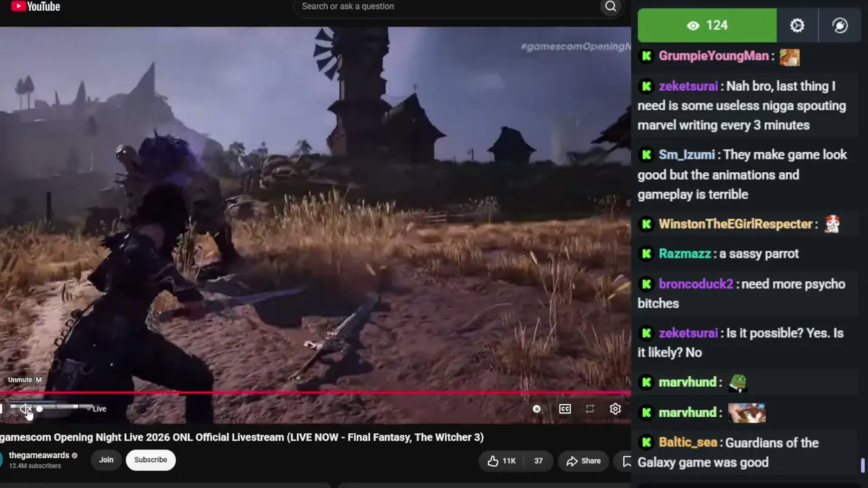Click "Guardians of the Galaxy game was good" message
Image resolution: width=868 pixels, height=488 pixels.
728,453
